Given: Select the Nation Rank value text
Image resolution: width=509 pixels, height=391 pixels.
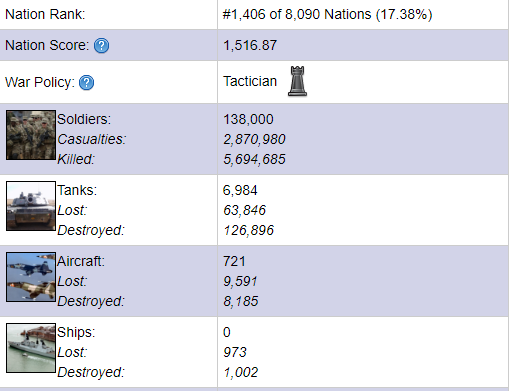Looking at the screenshot, I should (x=327, y=15).
